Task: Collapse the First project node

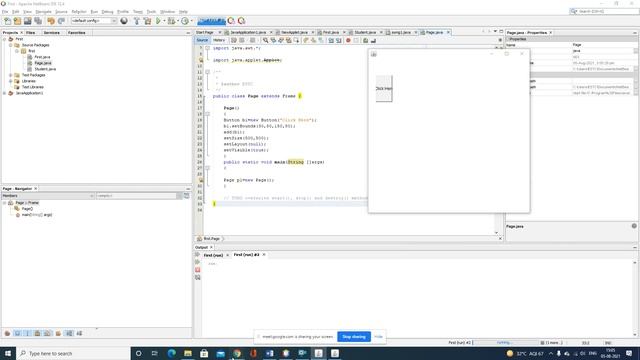Action: tap(4, 39)
